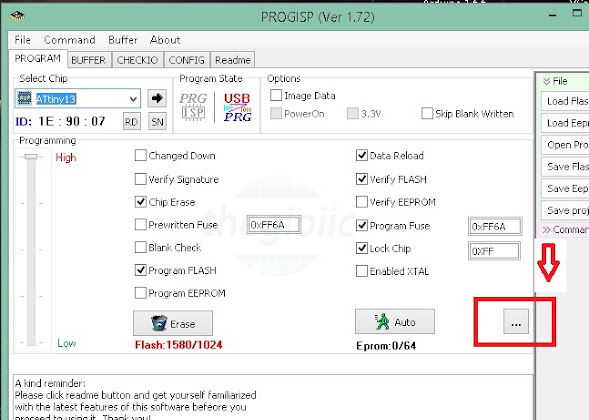Click the Program Fuse 0xFF6A value field
The width and height of the screenshot is (589, 420).
[x=495, y=227]
